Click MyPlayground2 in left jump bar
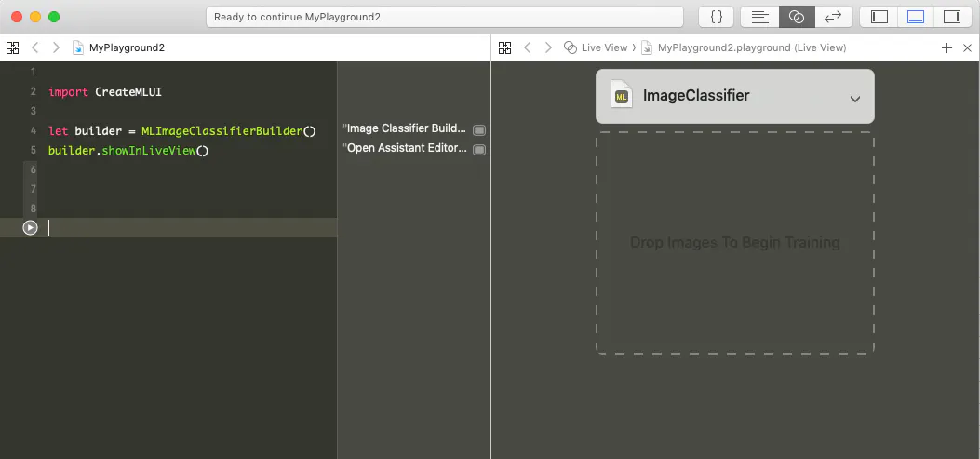Screen dimensions: 980x459 pyautogui.click(x=127, y=47)
